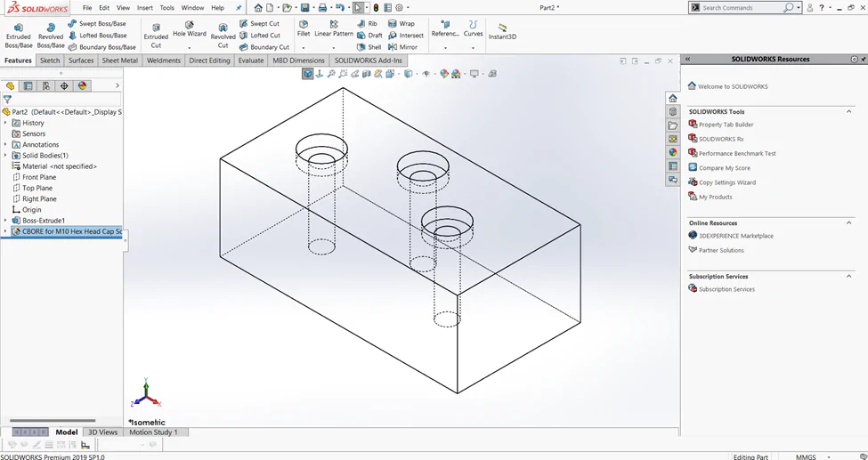The image size is (868, 460).
Task: Expand the Annotations tree node
Action: [x=5, y=144]
